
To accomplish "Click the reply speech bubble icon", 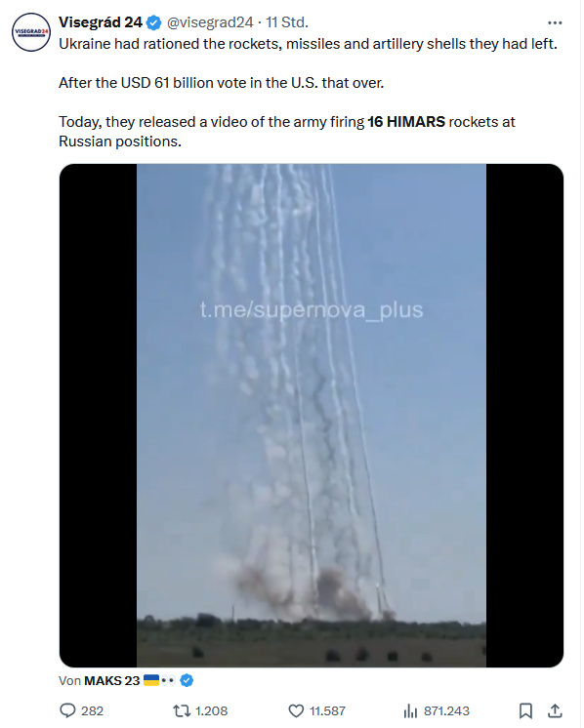I will 67,710.
